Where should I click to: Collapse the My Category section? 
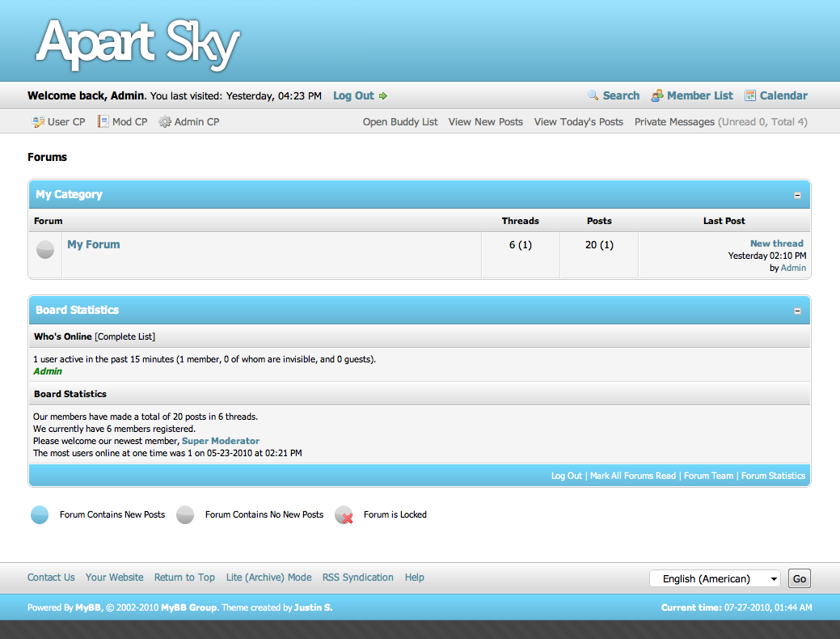[x=797, y=195]
